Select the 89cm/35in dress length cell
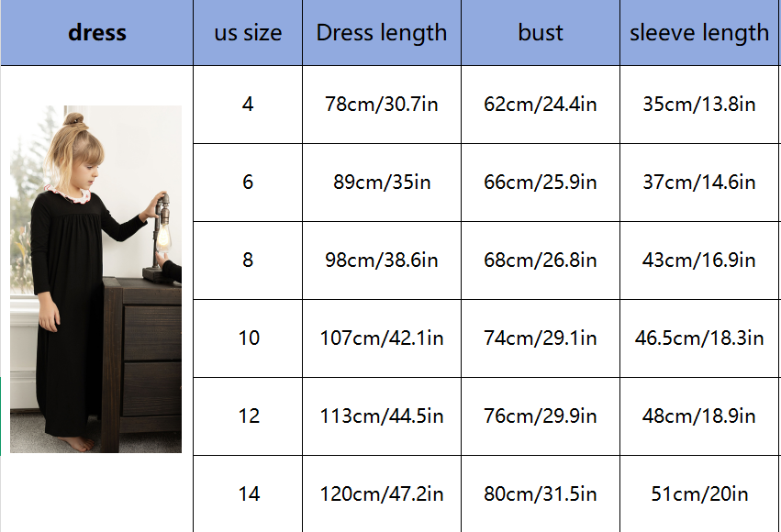 coord(382,183)
